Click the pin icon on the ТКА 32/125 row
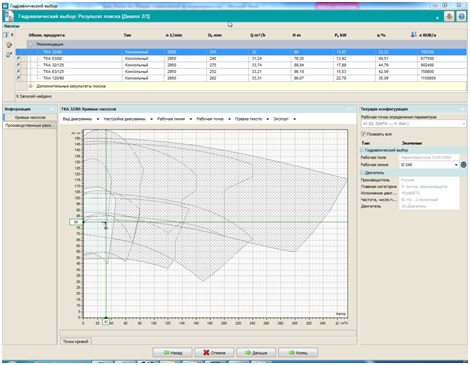Image resolution: width=470 pixels, height=365 pixels. tap(18, 65)
